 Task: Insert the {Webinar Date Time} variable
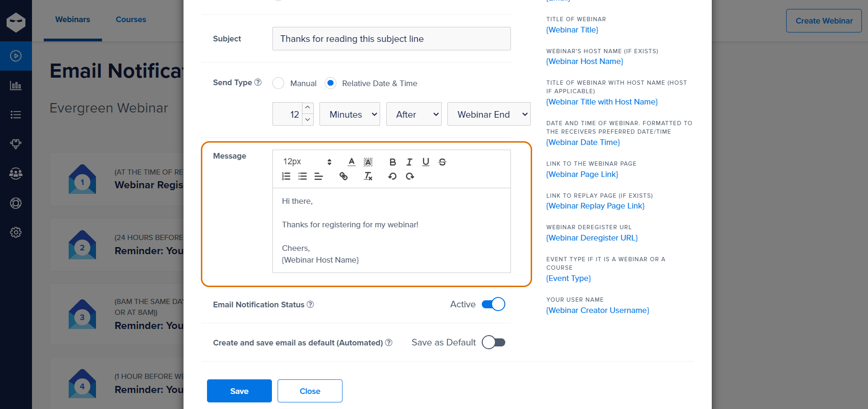[583, 142]
